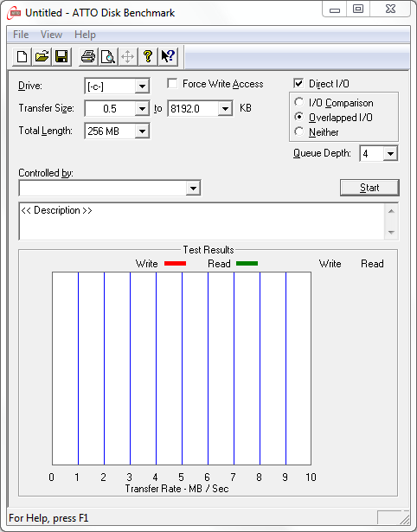The height and width of the screenshot is (532, 417).
Task: Select the Neither radio button
Action: 299,131
